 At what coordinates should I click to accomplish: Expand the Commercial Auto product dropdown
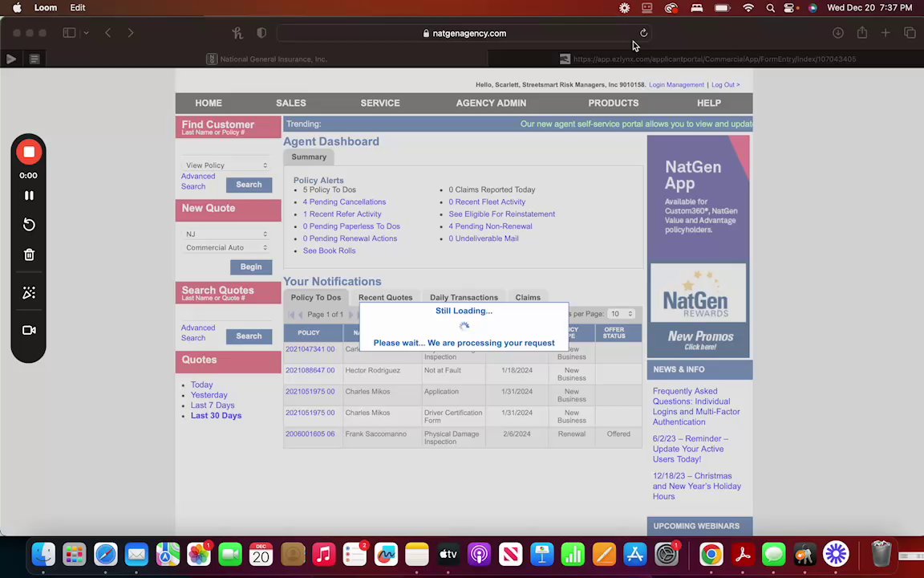pyautogui.click(x=226, y=248)
